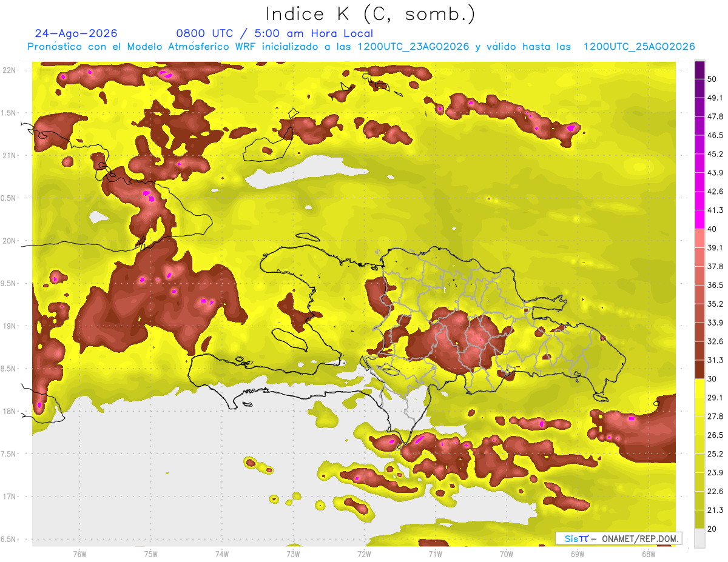Click the gray colorbar segment below the 20 label
This screenshot has width=728, height=562.
point(700,538)
